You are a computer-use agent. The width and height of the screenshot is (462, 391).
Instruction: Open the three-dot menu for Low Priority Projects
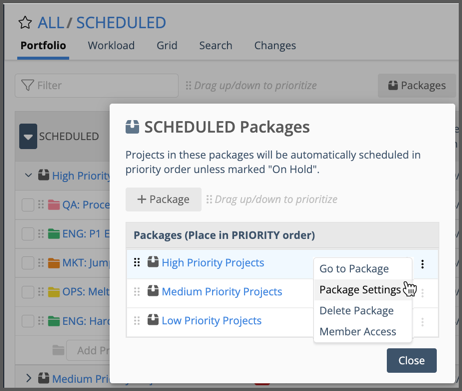422,322
